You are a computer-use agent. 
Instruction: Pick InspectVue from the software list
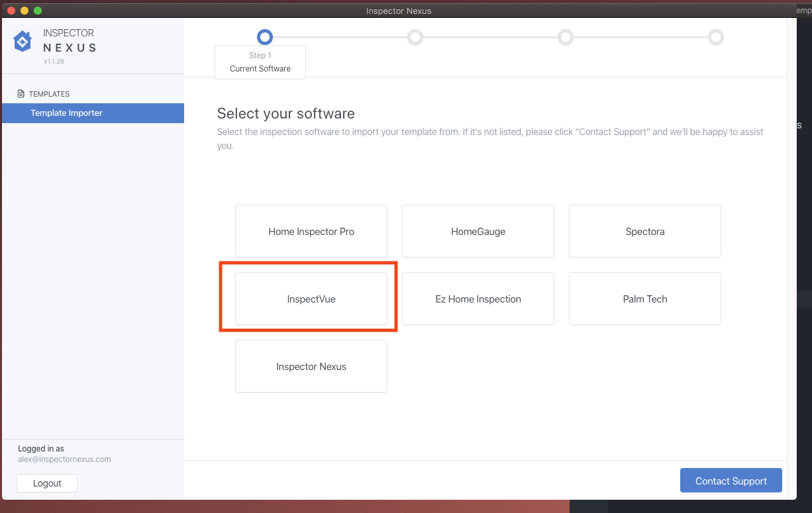pyautogui.click(x=311, y=299)
